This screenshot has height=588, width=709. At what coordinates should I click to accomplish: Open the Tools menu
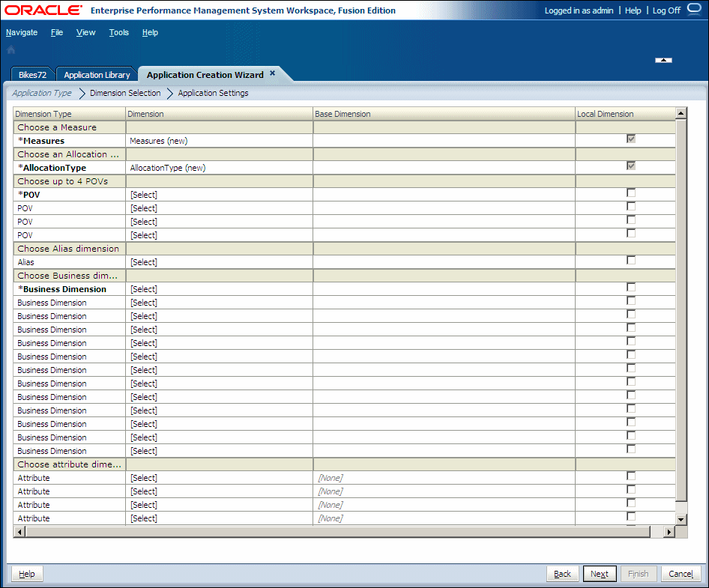pyautogui.click(x=118, y=32)
